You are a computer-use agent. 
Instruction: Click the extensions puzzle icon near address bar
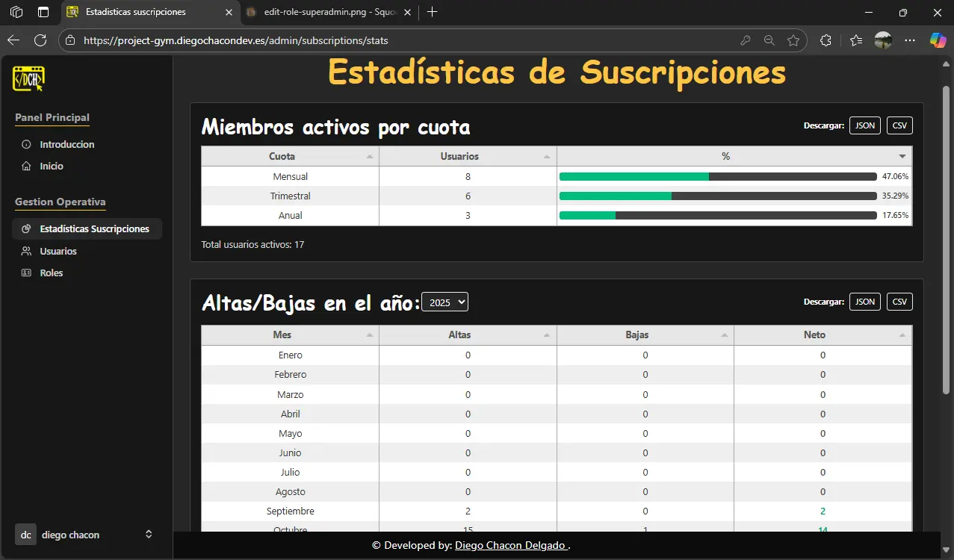point(825,40)
